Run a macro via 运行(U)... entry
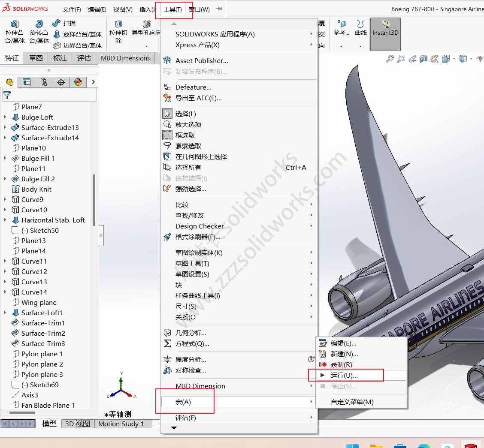The image size is (484, 448). click(x=361, y=375)
